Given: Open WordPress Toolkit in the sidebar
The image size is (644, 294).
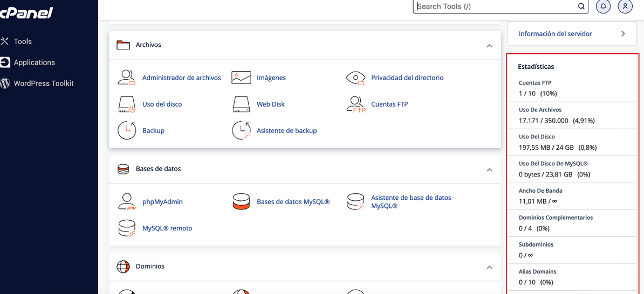Looking at the screenshot, I should pyautogui.click(x=43, y=83).
